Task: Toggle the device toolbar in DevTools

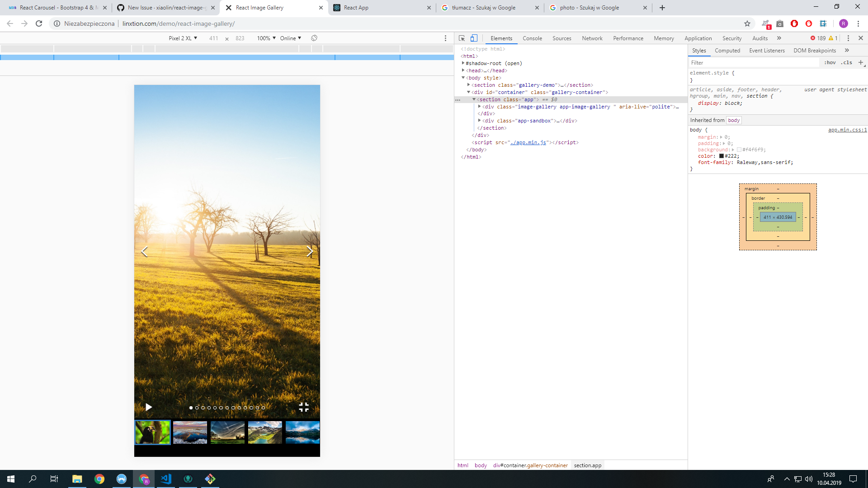Action: (474, 38)
